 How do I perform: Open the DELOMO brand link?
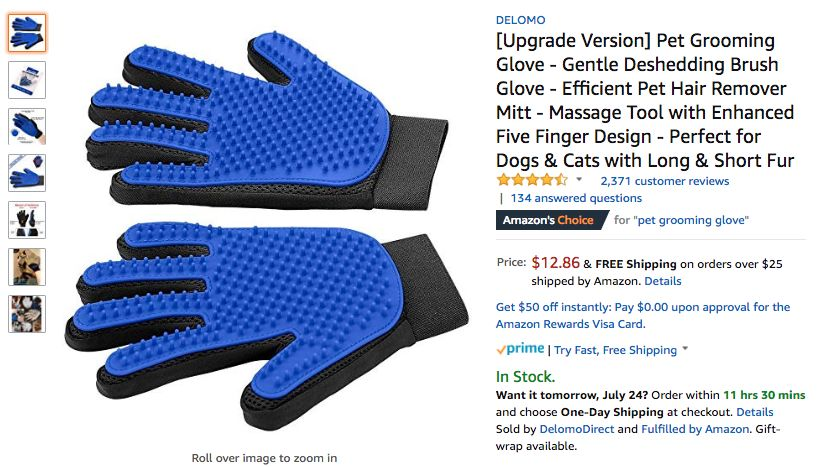[x=520, y=20]
